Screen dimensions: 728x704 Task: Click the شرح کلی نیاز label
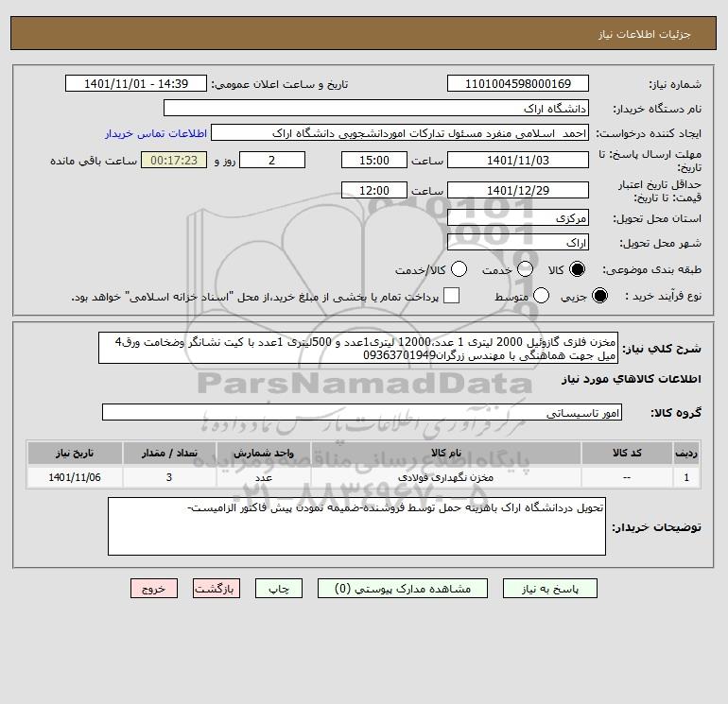[x=662, y=349]
